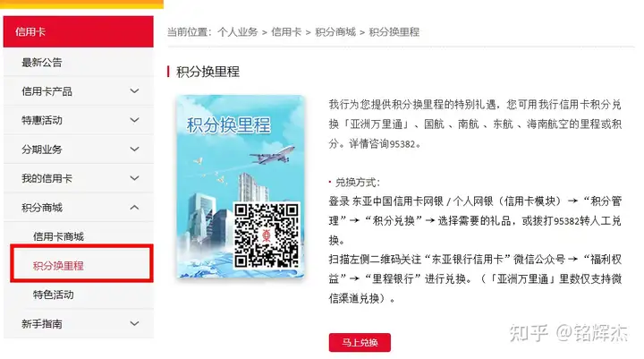
Task: Expand the 信用卡产品 chevron arrow
Action: tap(134, 91)
